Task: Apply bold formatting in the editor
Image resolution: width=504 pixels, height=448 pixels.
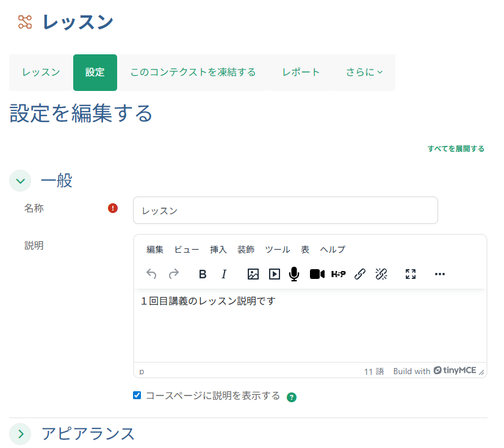Action: pyautogui.click(x=202, y=274)
